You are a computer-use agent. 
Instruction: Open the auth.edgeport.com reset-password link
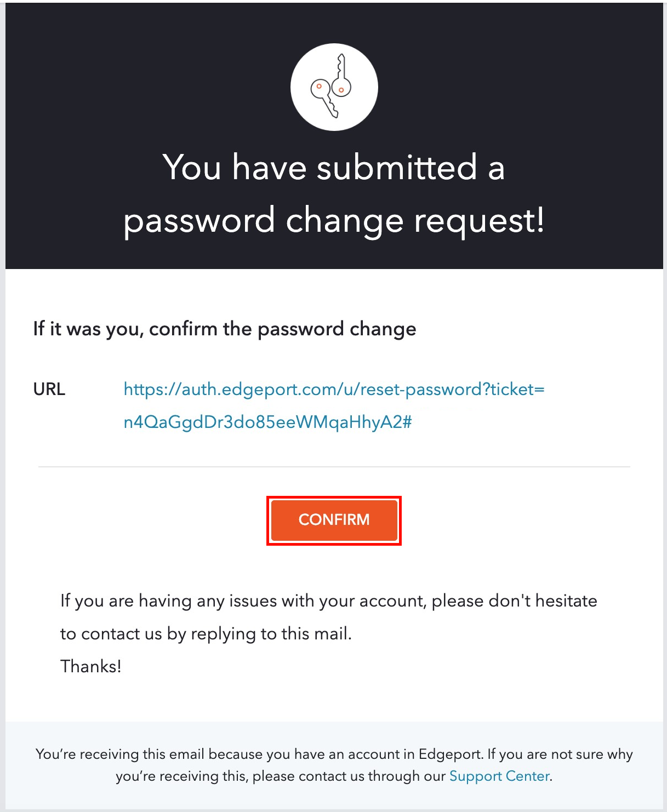click(x=333, y=390)
